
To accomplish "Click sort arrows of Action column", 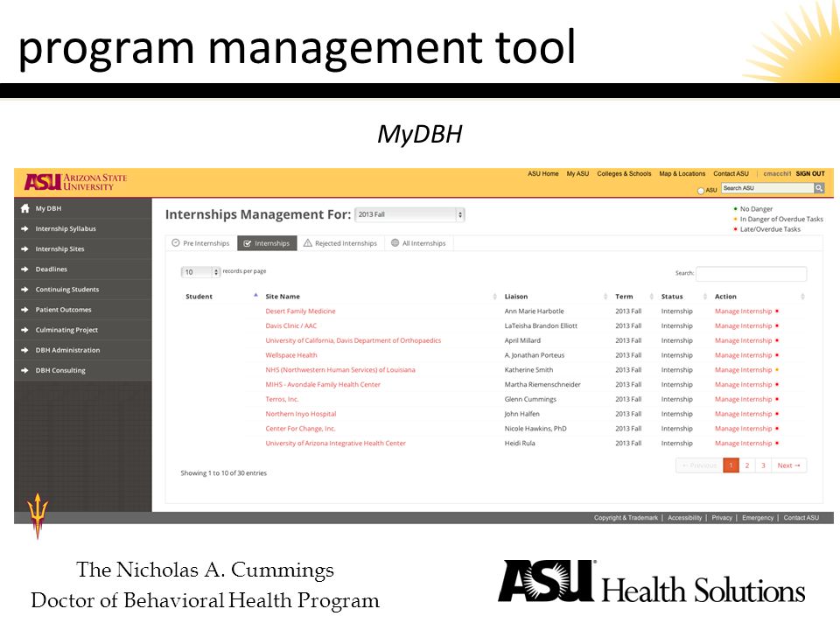I will [802, 297].
